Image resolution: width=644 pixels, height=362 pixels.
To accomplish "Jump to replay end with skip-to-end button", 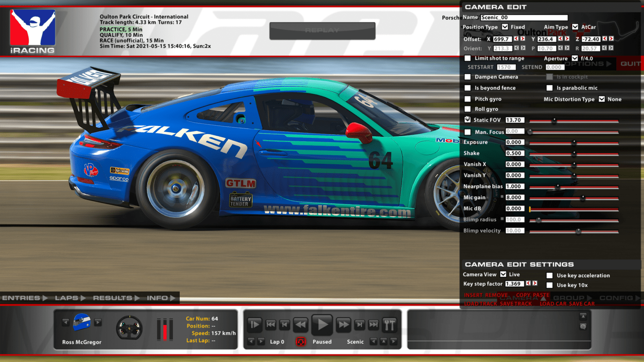I will point(374,324).
